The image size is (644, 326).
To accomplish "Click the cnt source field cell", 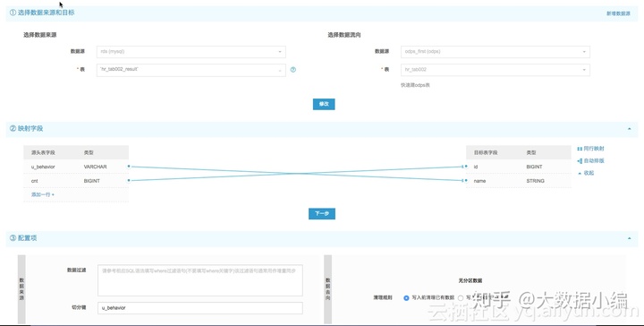I will pos(35,181).
